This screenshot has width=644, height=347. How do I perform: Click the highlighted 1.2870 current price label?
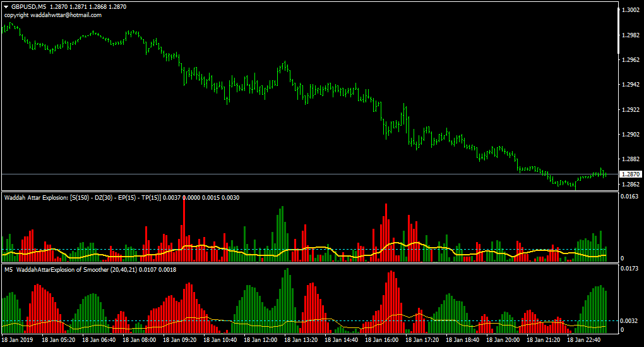(631, 174)
